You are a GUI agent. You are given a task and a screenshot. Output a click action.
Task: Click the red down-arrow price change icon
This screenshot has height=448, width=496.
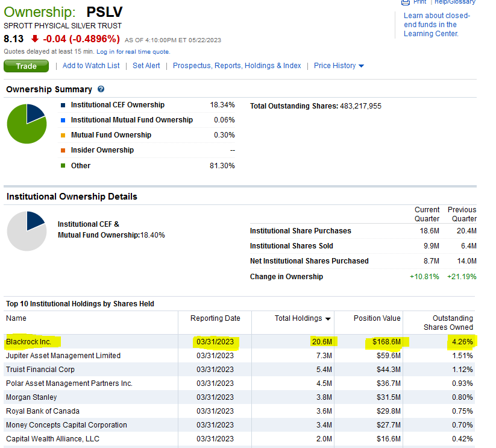point(35,39)
